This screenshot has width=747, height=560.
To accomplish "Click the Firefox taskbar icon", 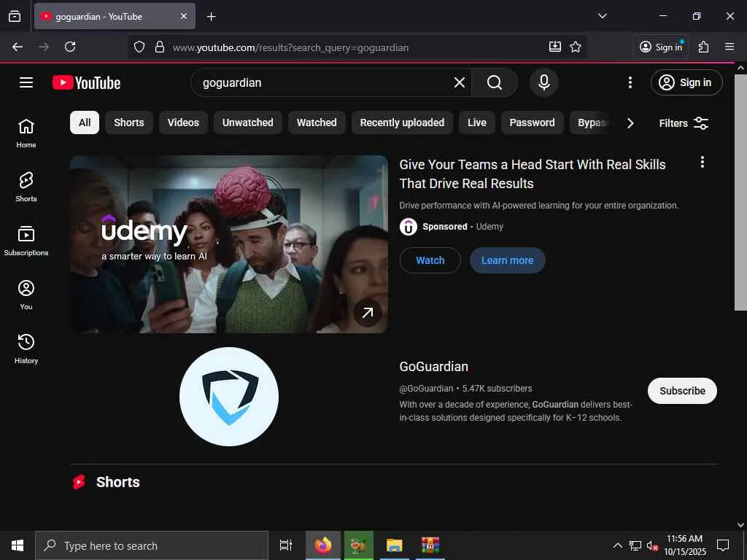I will [323, 545].
